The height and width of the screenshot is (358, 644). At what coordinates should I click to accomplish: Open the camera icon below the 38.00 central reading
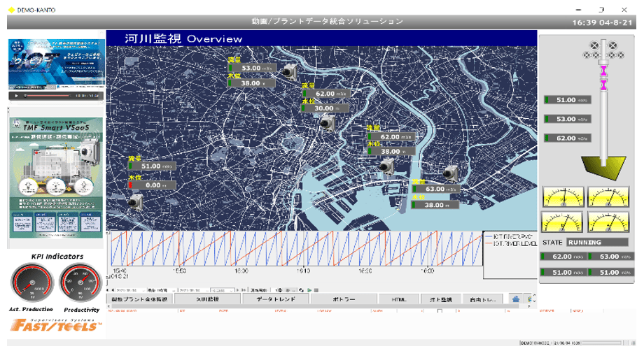click(x=386, y=166)
